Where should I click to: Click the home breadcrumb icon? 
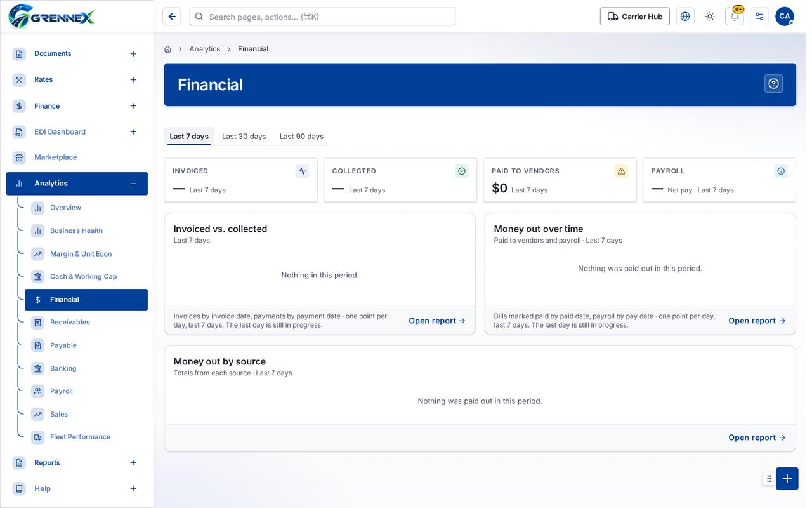(x=167, y=49)
